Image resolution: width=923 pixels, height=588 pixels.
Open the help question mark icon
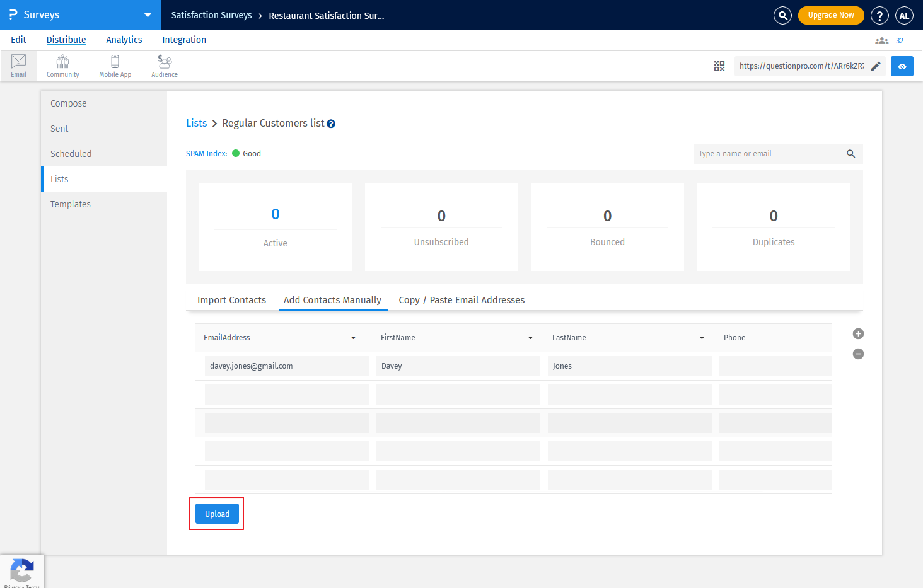point(879,15)
